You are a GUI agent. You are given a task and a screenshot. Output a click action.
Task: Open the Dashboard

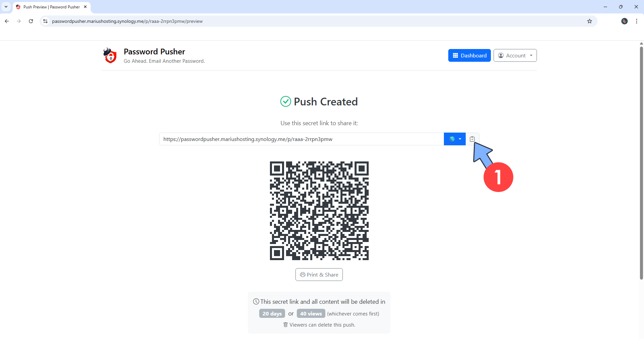click(x=469, y=56)
